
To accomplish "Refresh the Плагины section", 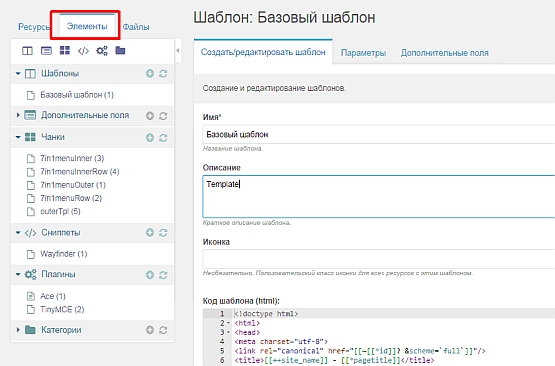I will [163, 275].
